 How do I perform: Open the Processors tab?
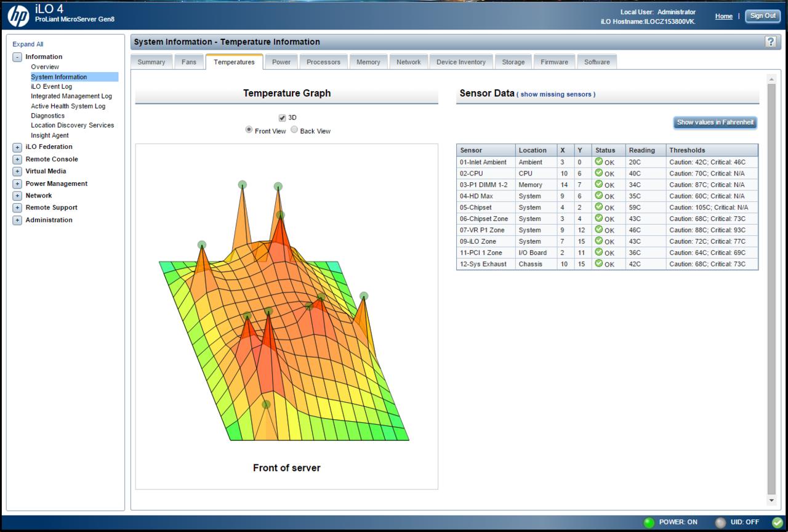324,62
